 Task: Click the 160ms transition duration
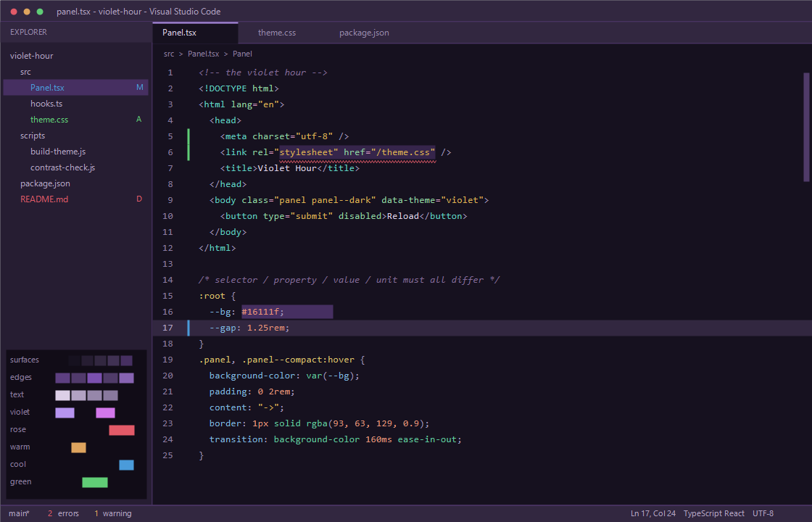[x=378, y=439]
